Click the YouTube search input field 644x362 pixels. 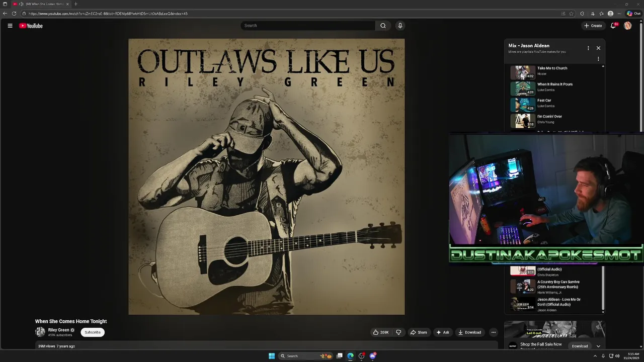(x=308, y=26)
